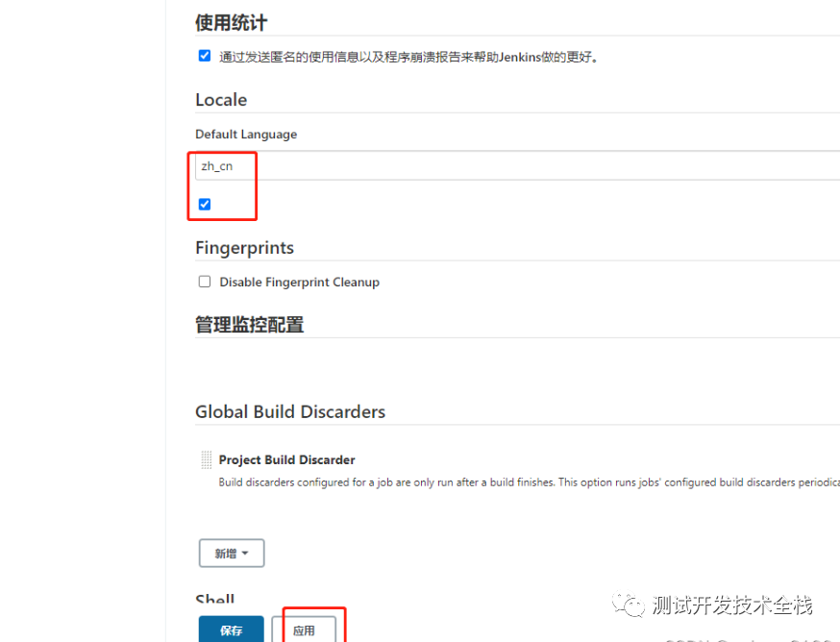
Task: Enable the Disable Fingerprint Cleanup checkbox
Action: coord(204,282)
